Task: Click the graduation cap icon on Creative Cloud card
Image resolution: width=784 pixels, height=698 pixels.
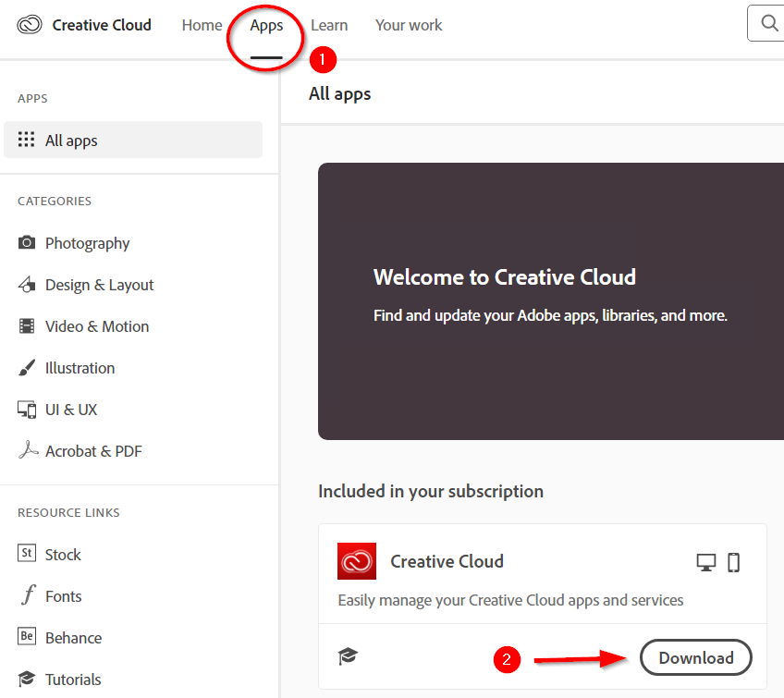Action: 348,656
